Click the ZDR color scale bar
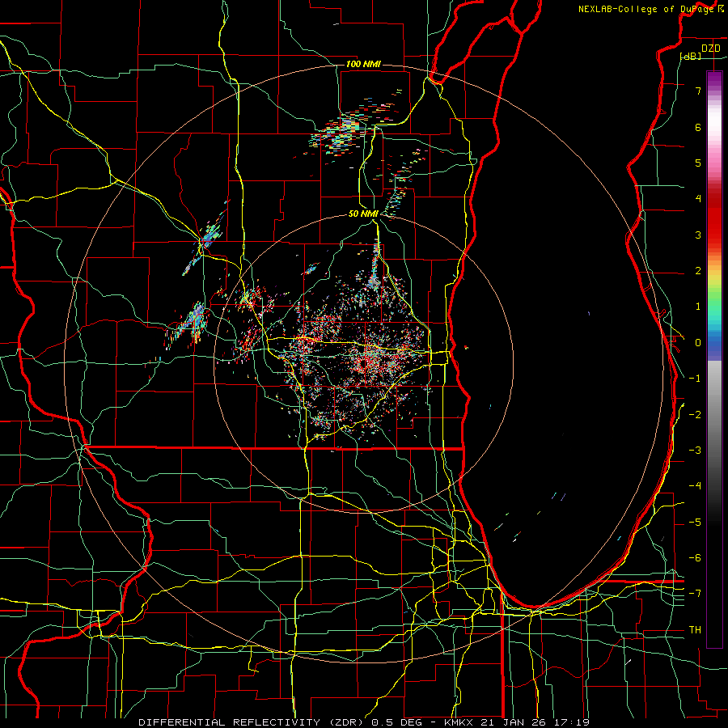 click(714, 359)
